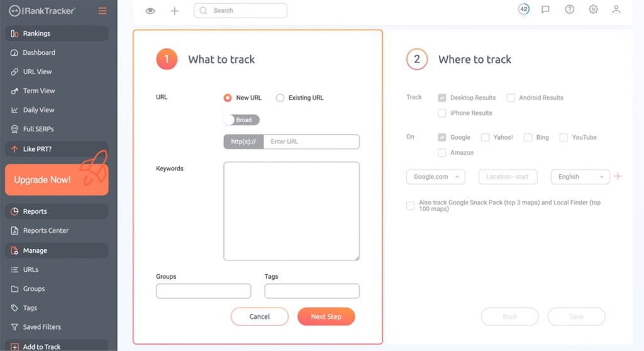Click the Tags input field
The image size is (644, 351).
click(x=312, y=291)
